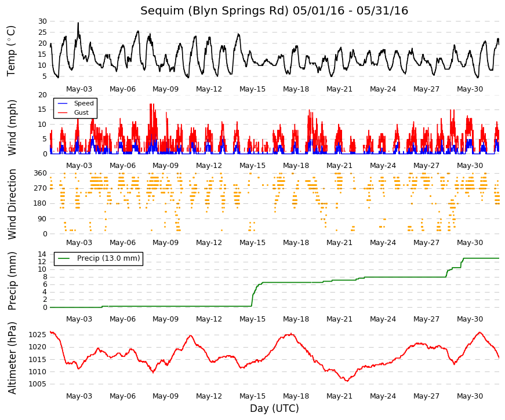Click the Gust label in wind legend
The width and height of the screenshot is (505, 420).
tap(81, 112)
